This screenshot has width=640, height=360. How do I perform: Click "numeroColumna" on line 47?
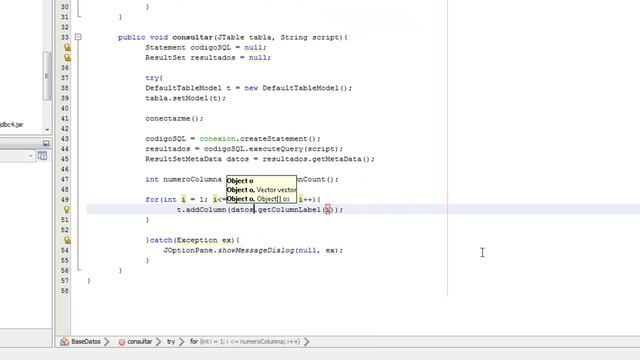click(x=192, y=179)
